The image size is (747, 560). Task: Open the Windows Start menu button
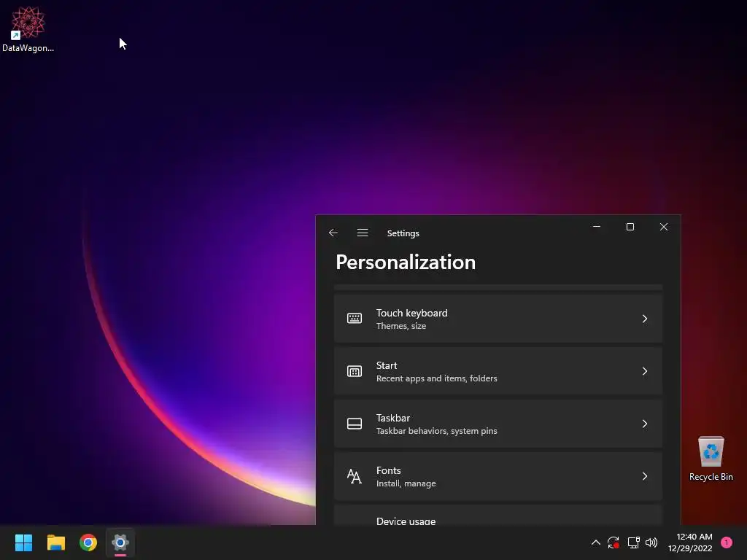[x=23, y=542]
